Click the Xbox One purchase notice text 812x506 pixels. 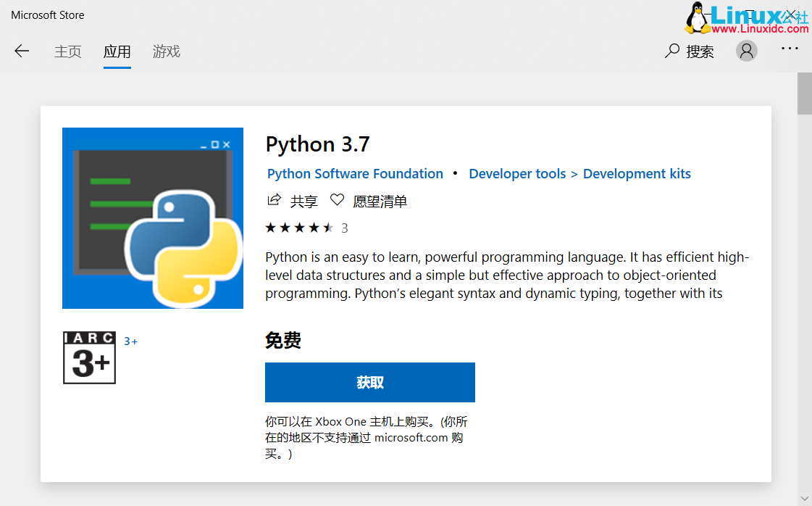[367, 438]
